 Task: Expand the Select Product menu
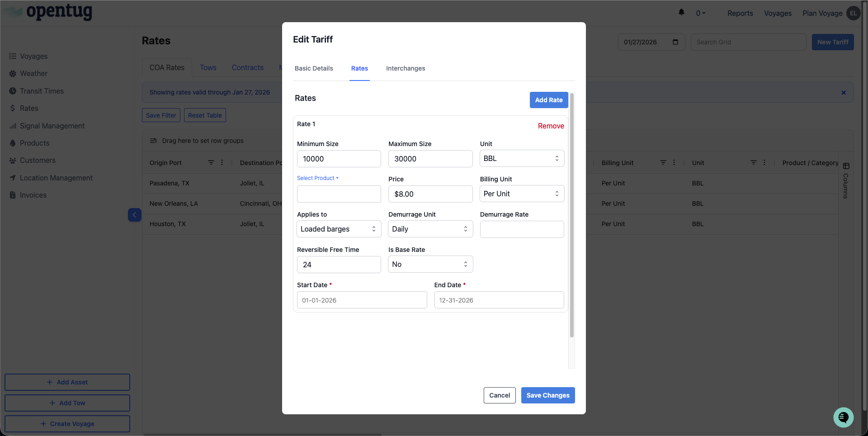pos(317,178)
